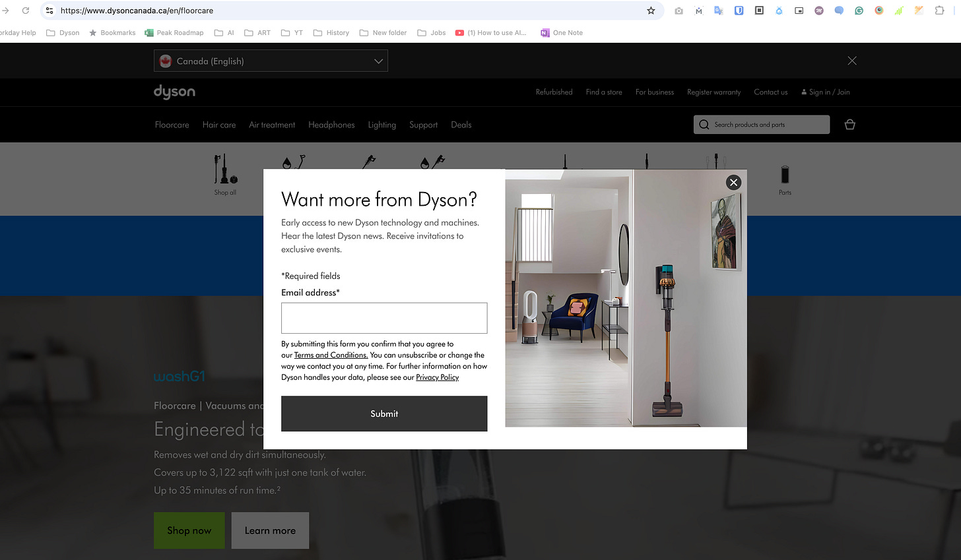Click the blue bug extension icon
This screenshot has height=560, width=961.
click(x=779, y=11)
